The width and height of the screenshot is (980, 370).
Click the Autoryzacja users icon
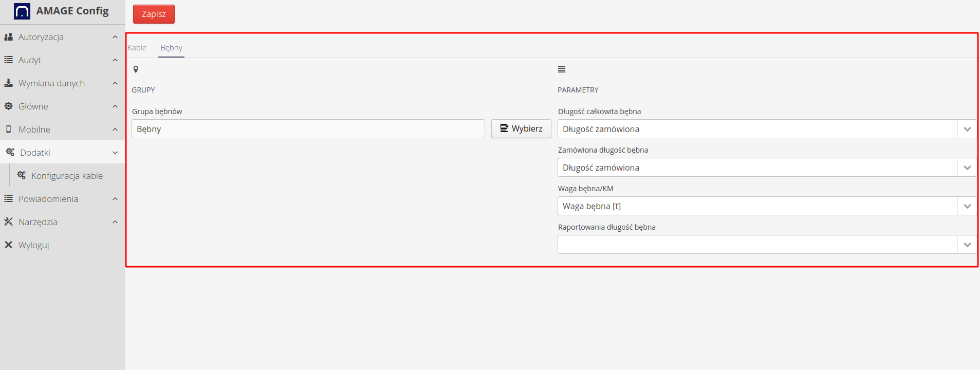click(x=8, y=37)
